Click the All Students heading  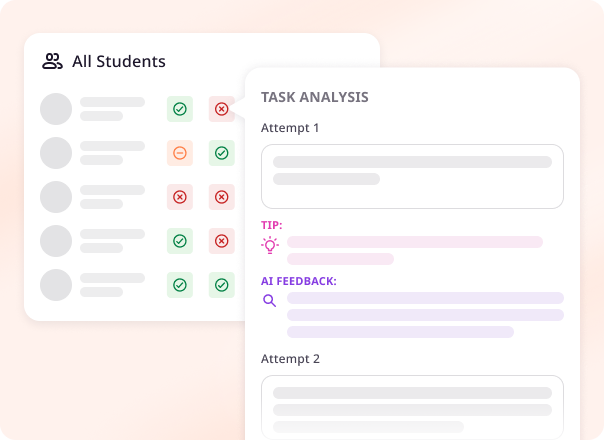coord(119,61)
